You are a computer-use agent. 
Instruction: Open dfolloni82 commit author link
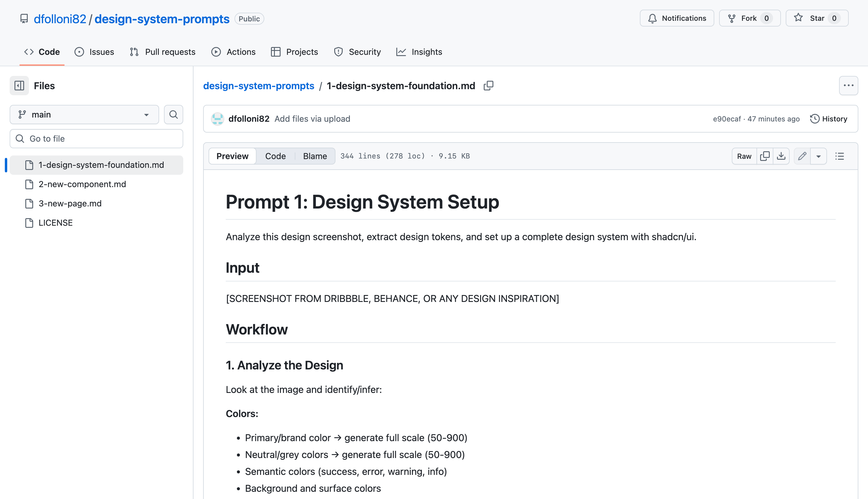[249, 119]
